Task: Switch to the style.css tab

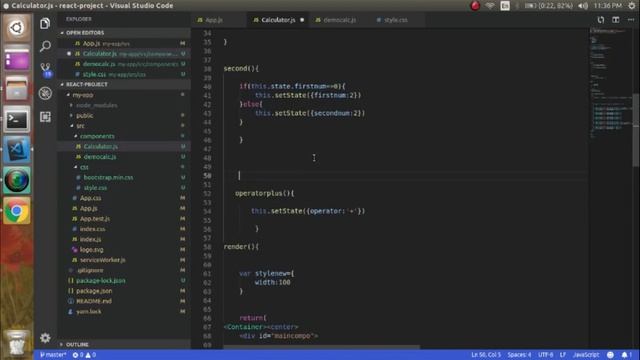Action: 395,20
